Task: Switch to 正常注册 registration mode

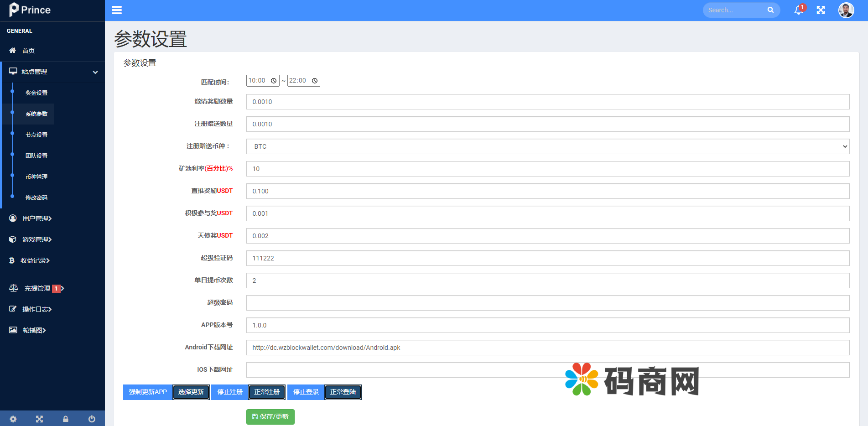Action: point(267,392)
